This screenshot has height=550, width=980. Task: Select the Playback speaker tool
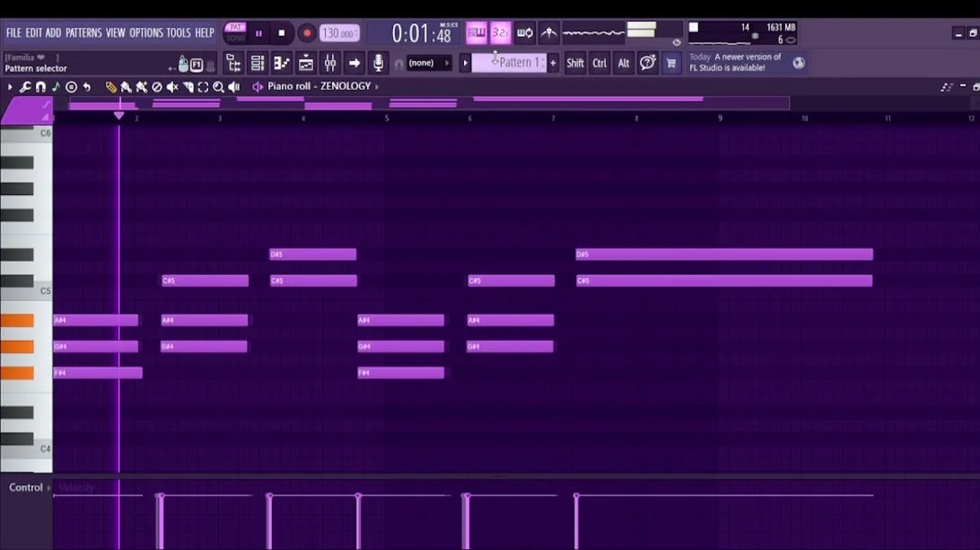pyautogui.click(x=234, y=87)
